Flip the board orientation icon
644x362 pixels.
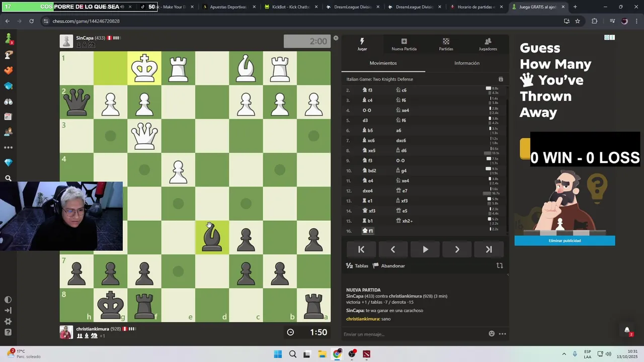click(x=500, y=265)
